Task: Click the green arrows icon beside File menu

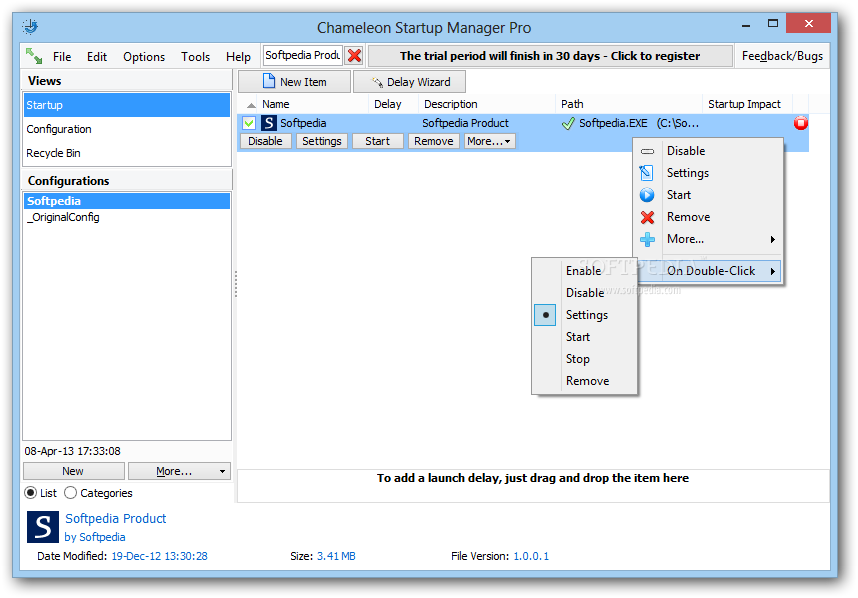Action: 34,56
